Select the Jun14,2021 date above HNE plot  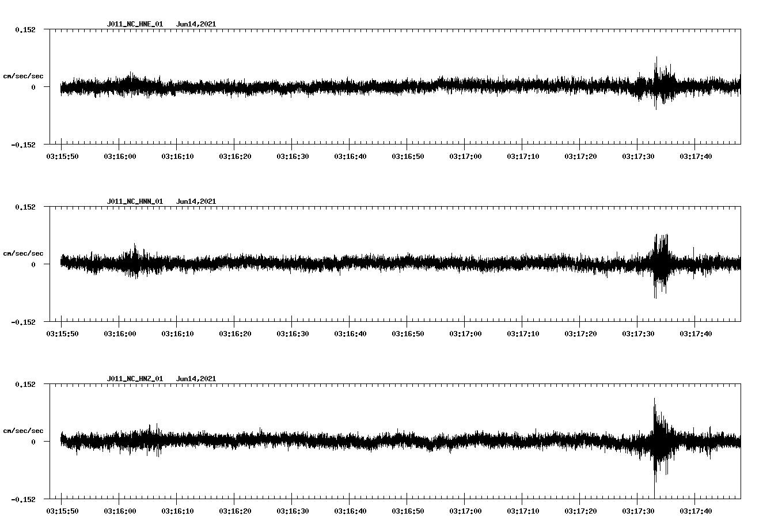pyautogui.click(x=196, y=24)
